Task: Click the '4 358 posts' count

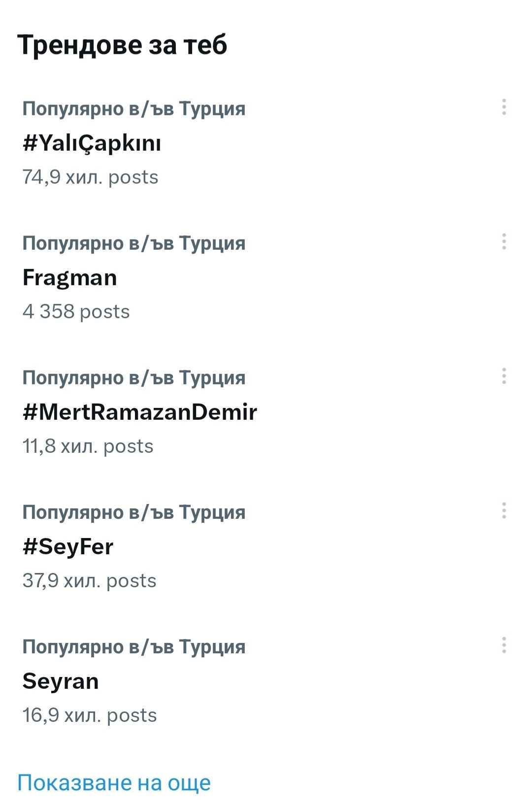Action: [x=76, y=312]
